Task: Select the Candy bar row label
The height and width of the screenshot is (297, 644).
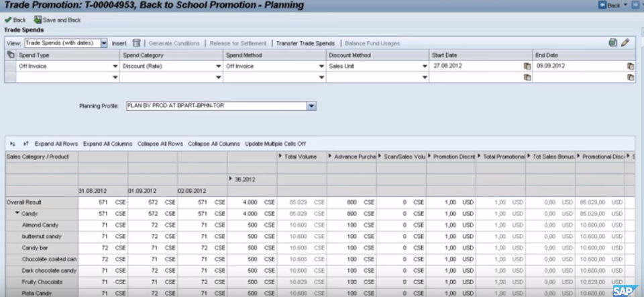Action: [x=34, y=248]
